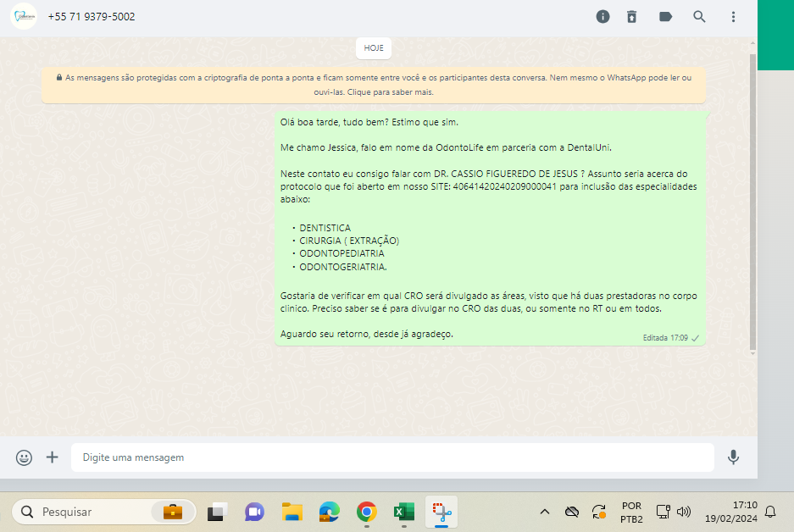Open the Teams chat taskbar icon
This screenshot has height=532, width=794.
pyautogui.click(x=254, y=513)
